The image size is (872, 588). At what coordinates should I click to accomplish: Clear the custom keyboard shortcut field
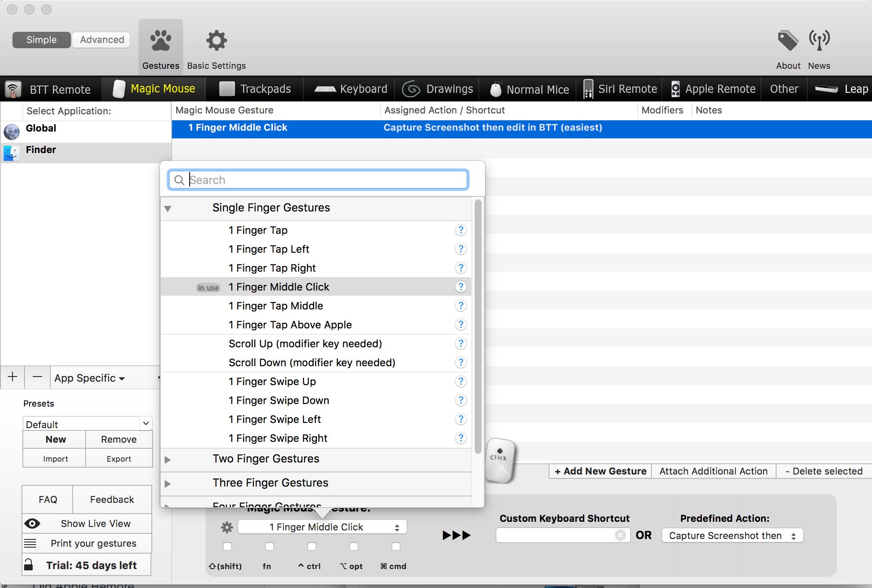point(620,535)
